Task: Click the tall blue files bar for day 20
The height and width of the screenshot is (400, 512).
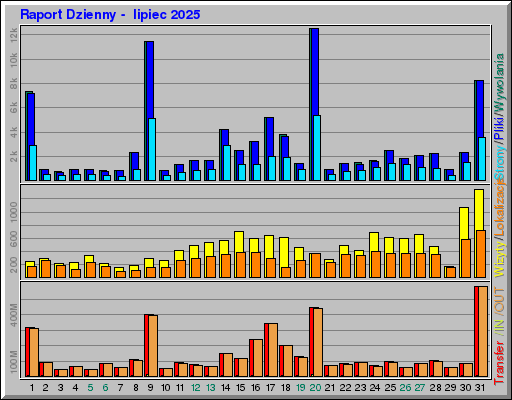Action: (315, 72)
